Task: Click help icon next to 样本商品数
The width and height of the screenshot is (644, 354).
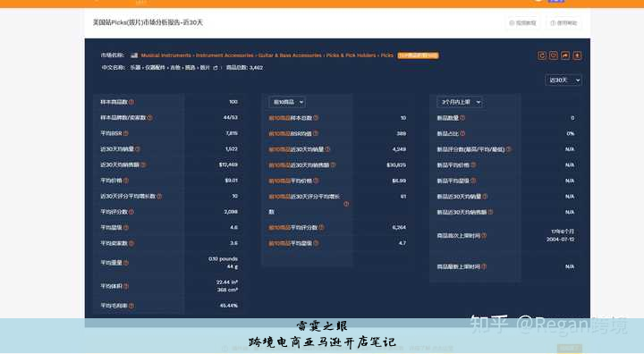Action: coord(131,102)
